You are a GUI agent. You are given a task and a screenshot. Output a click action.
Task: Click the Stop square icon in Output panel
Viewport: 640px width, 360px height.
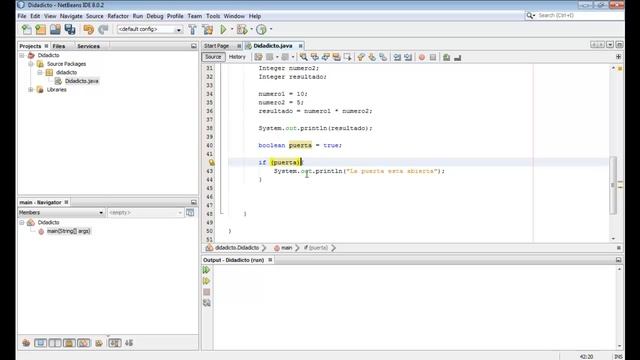click(207, 292)
